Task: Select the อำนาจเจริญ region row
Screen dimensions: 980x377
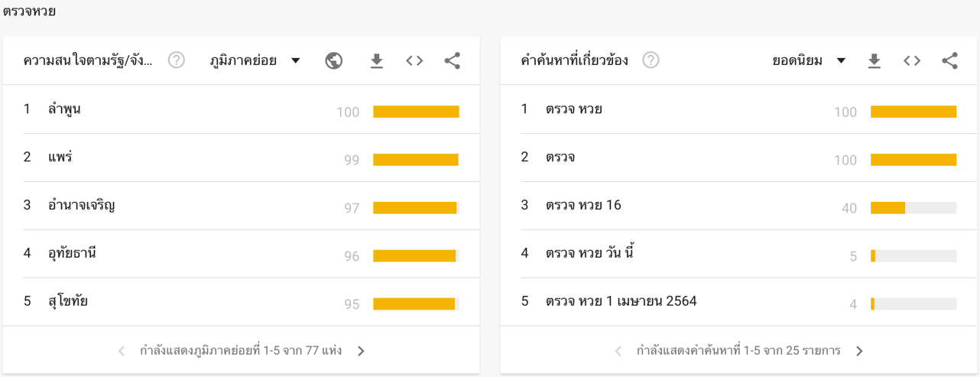Action: tap(242, 206)
